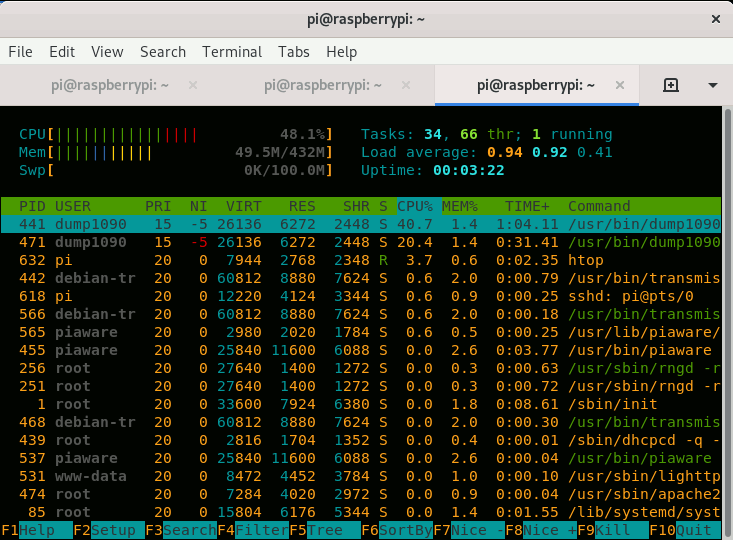Select process row PID 455 piaware
The image size is (733, 540).
[361, 350]
